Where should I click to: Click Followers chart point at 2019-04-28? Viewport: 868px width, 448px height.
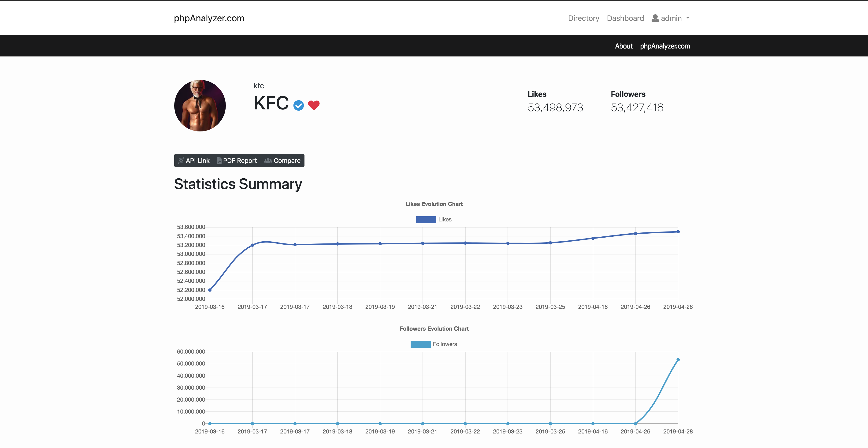tap(678, 360)
